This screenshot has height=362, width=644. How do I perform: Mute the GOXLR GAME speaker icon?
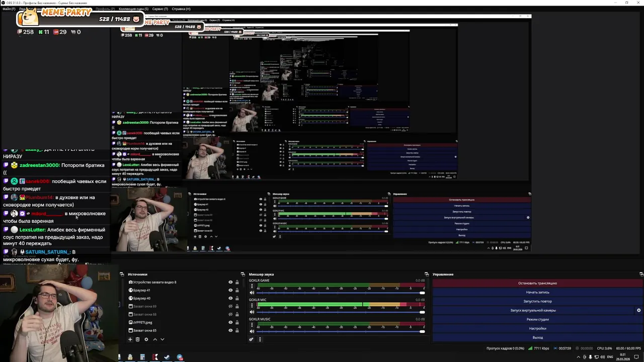click(252, 293)
